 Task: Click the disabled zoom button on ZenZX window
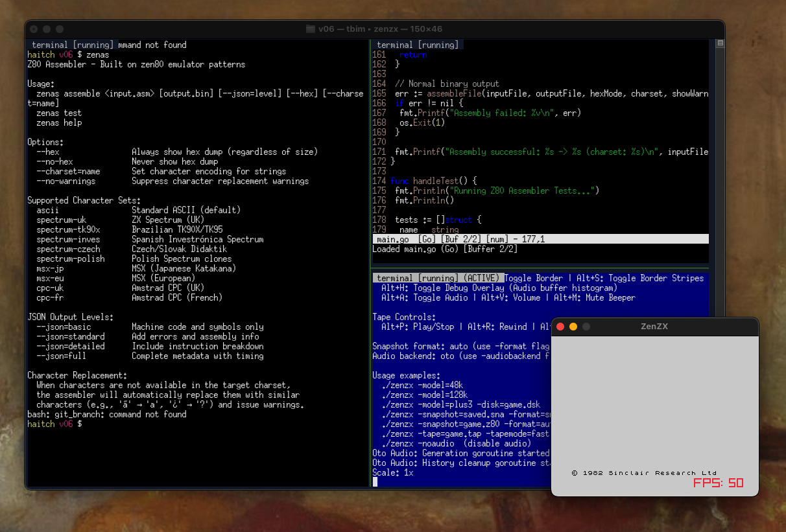[x=586, y=327]
